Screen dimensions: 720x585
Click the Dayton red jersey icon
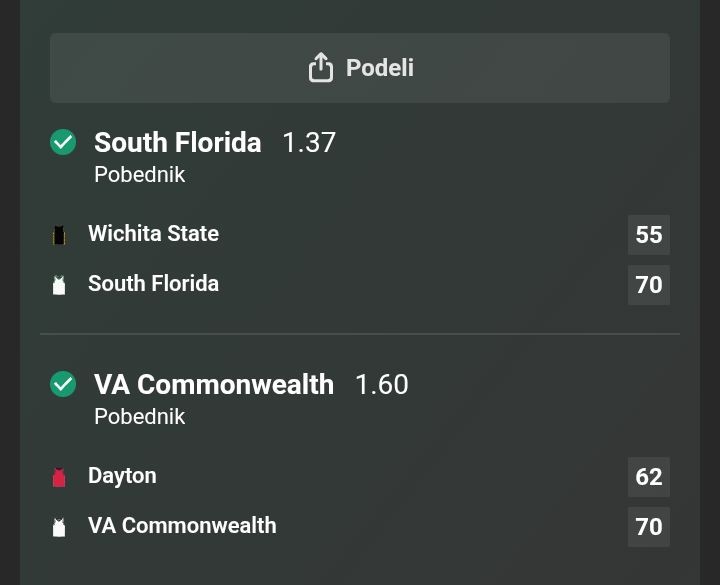(x=59, y=477)
